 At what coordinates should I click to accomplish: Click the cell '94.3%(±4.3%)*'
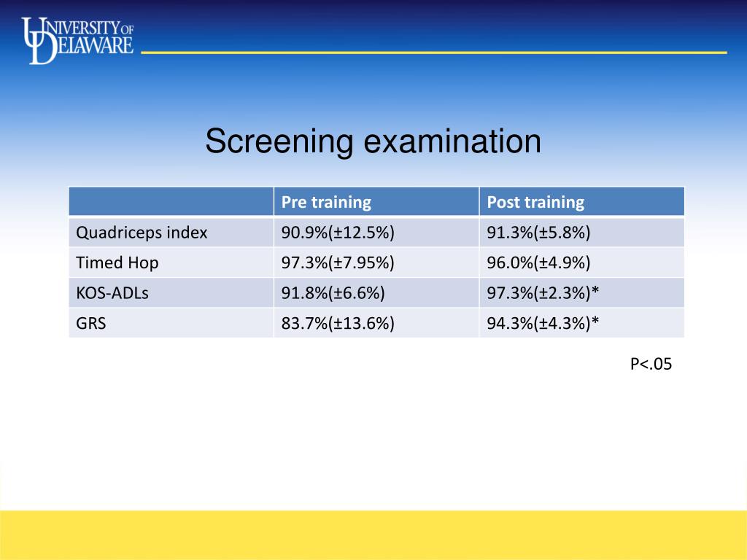[581, 323]
